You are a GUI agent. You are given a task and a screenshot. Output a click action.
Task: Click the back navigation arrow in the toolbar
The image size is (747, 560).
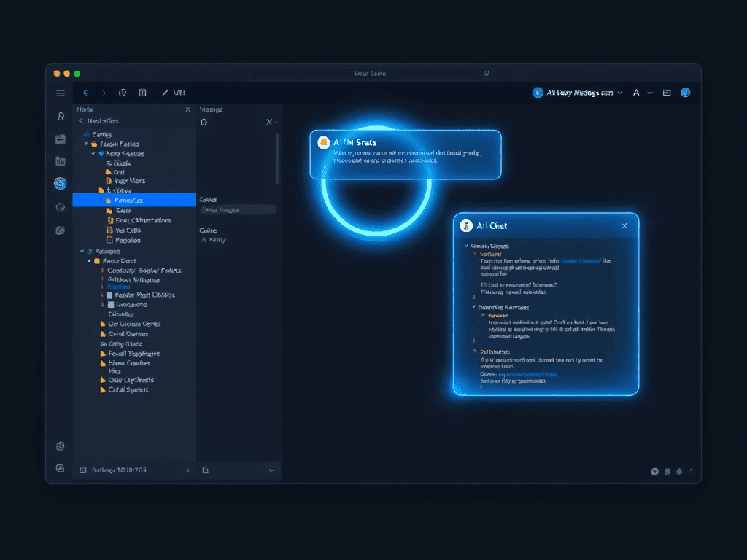pyautogui.click(x=86, y=93)
